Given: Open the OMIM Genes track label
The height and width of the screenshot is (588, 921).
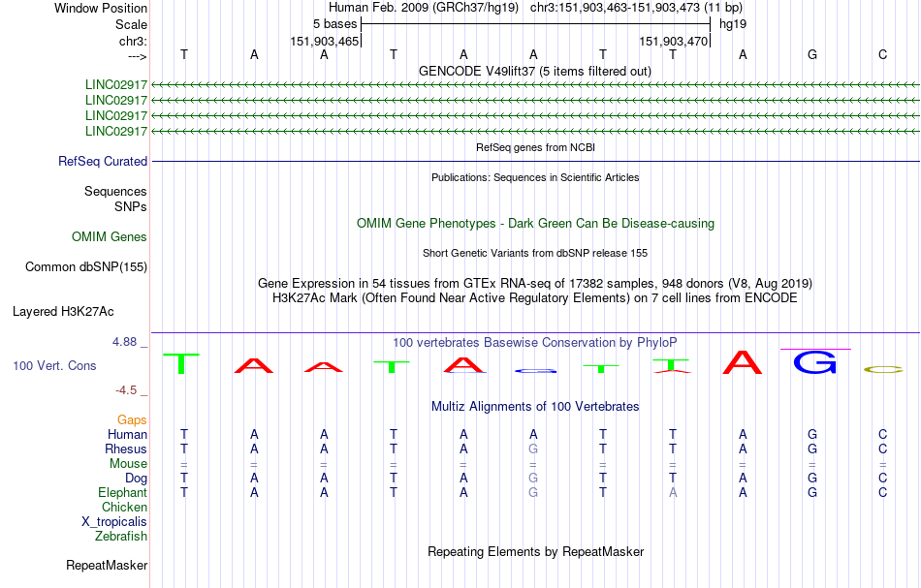Looking at the screenshot, I should click(x=110, y=236).
